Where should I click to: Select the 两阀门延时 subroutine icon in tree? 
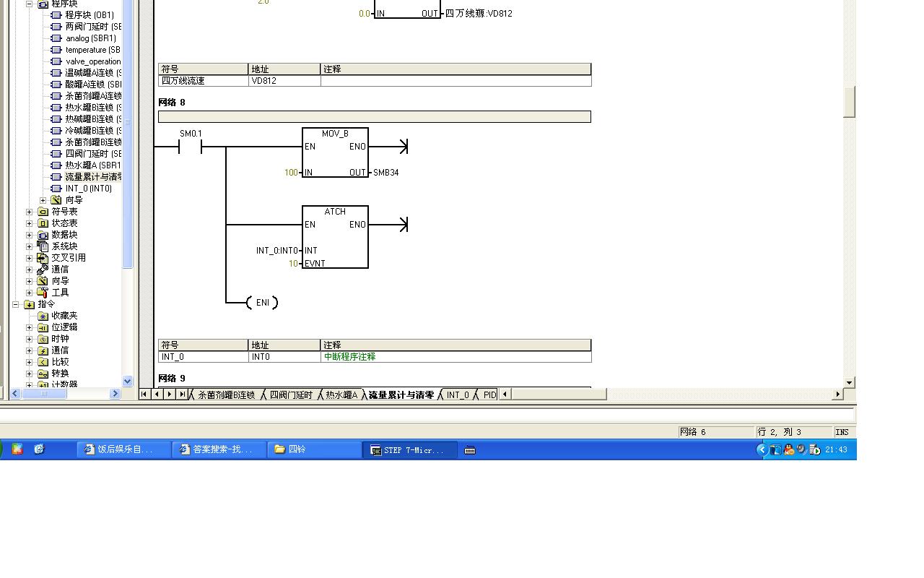56,27
